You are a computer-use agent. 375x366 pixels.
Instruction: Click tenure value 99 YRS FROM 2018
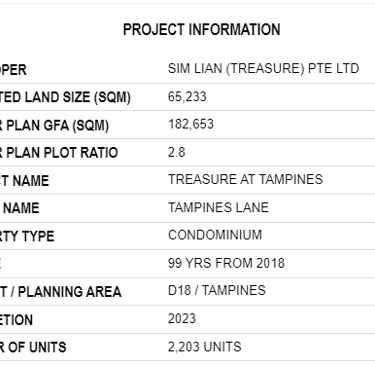point(226,263)
